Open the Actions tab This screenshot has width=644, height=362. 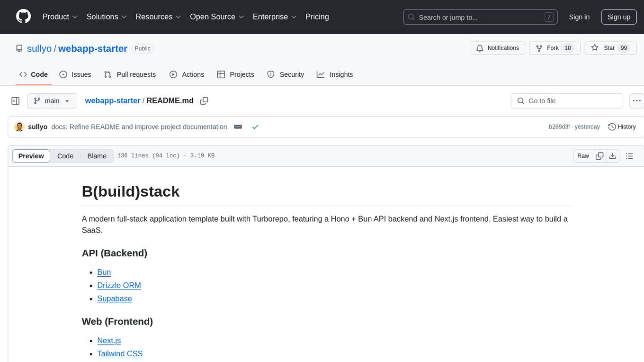click(x=187, y=74)
